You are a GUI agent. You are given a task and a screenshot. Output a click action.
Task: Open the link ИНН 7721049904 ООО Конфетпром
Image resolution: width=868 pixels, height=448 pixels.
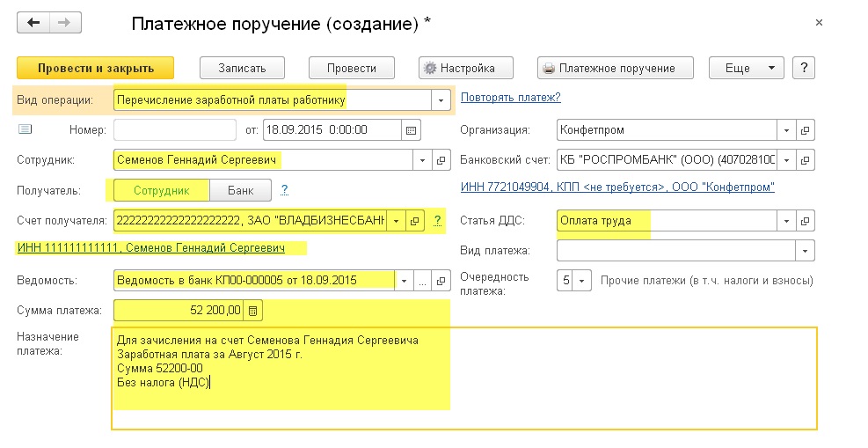(617, 187)
